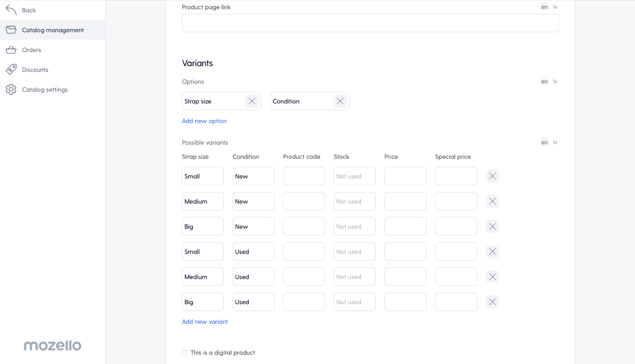Viewport: 635px width, 364px height.
Task: Delete the Big Used variant row
Action: click(x=493, y=302)
